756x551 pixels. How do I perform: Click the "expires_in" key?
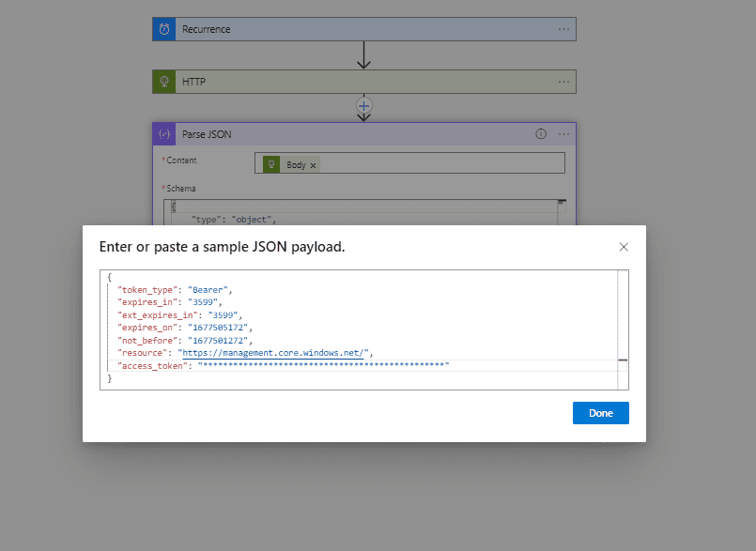point(147,302)
